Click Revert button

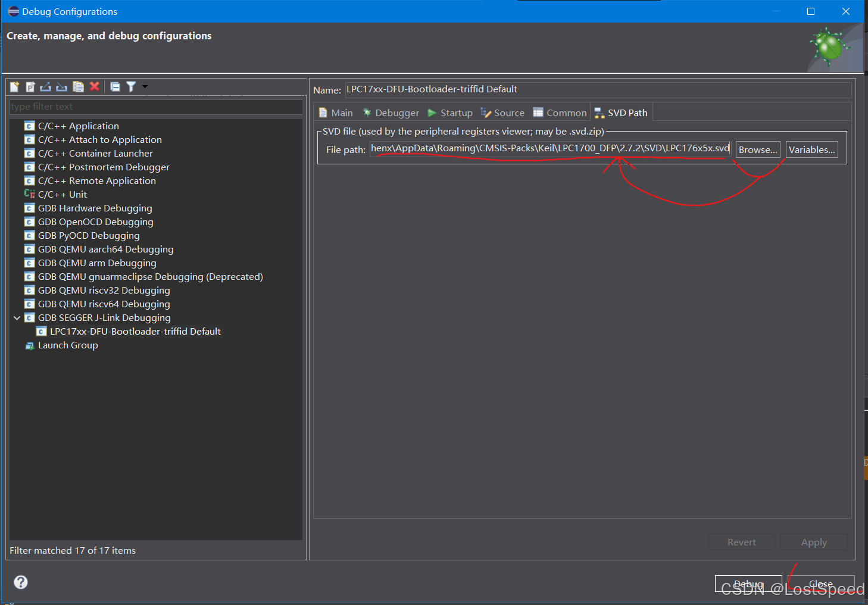742,542
